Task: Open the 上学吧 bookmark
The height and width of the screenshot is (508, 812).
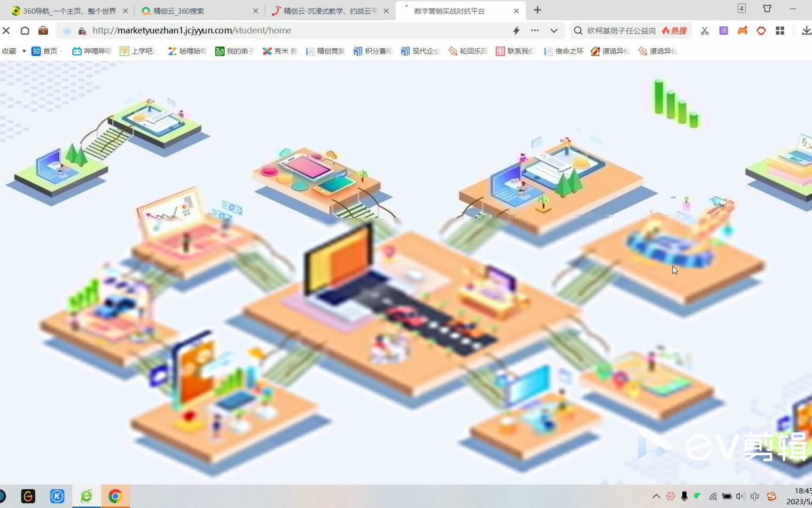Action: click(x=137, y=51)
